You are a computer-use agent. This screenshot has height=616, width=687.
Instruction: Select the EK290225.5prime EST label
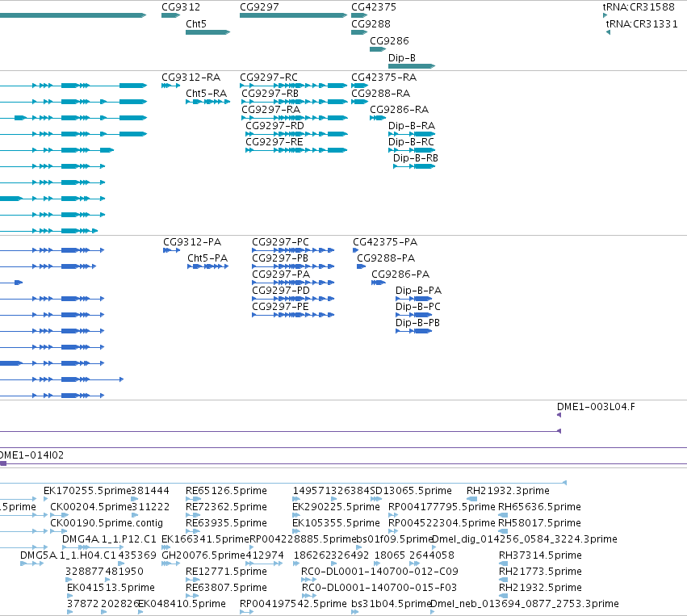tap(336, 507)
